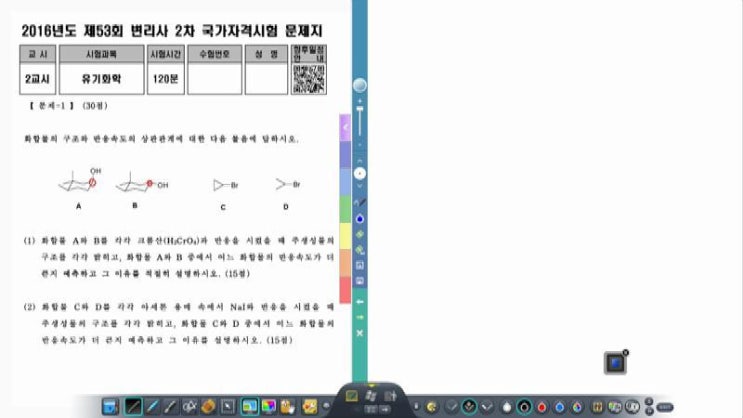Click the small lower round button near dock end
Image resolution: width=743 pixels, height=418 pixels.
click(x=650, y=411)
